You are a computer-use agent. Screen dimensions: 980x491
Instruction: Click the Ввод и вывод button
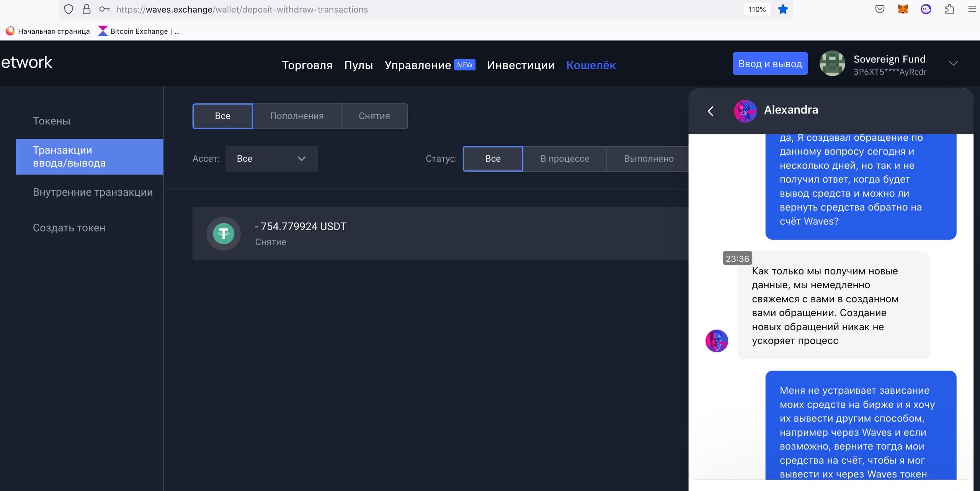pos(770,64)
